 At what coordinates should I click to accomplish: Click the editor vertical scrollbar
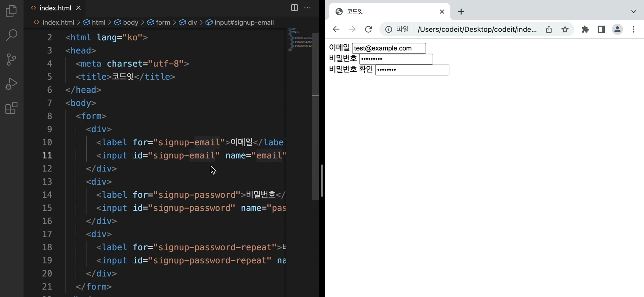pyautogui.click(x=316, y=116)
